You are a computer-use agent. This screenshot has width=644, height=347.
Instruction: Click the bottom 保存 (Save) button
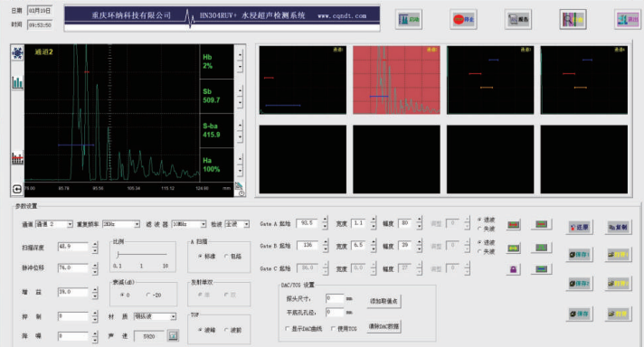(579, 314)
